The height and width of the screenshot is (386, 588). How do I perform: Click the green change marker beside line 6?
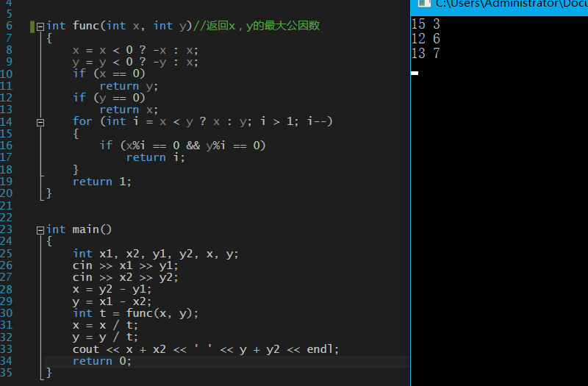tap(32, 26)
